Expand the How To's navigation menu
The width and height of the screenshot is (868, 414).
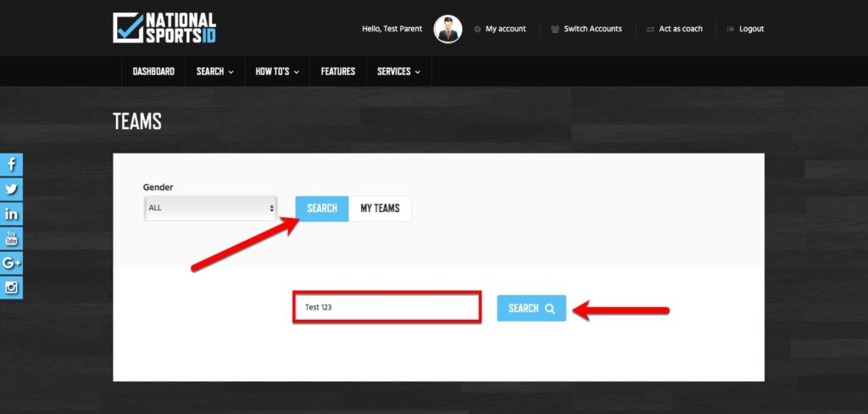277,71
